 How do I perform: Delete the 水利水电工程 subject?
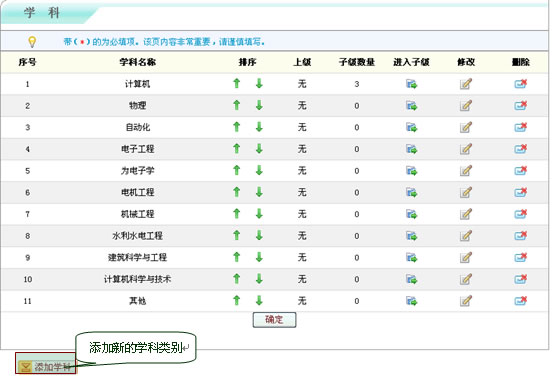click(x=520, y=235)
